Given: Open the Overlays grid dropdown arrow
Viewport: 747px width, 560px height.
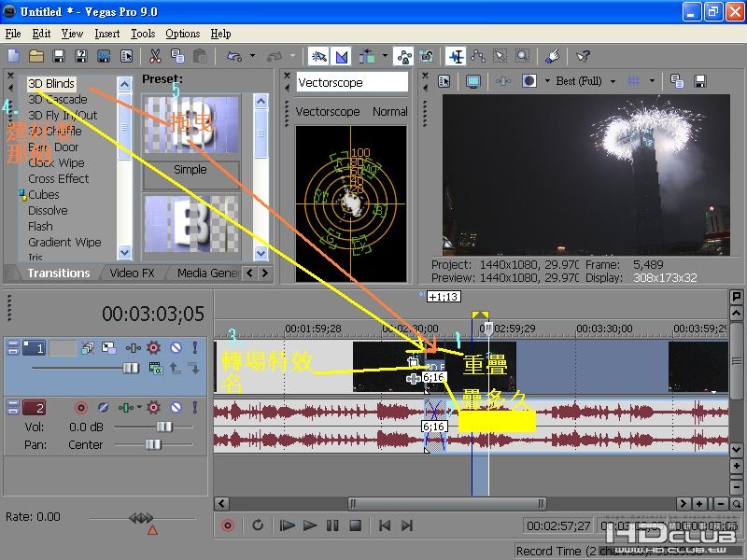Looking at the screenshot, I should [x=652, y=81].
